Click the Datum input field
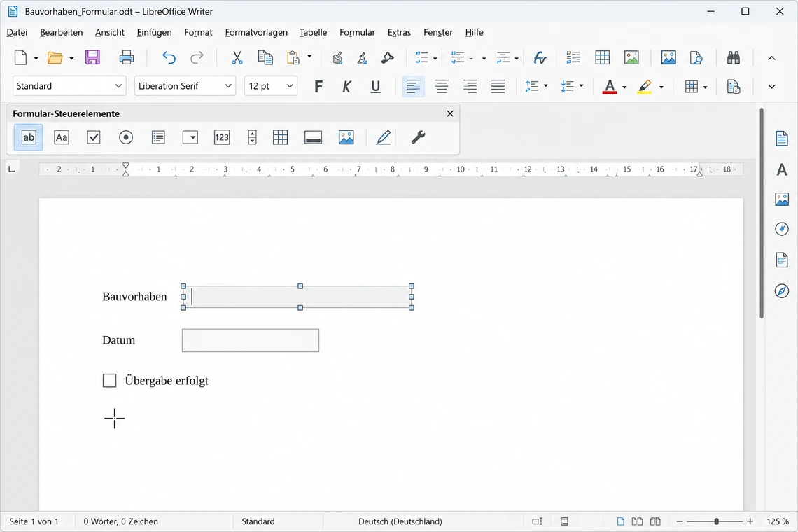 tap(251, 340)
